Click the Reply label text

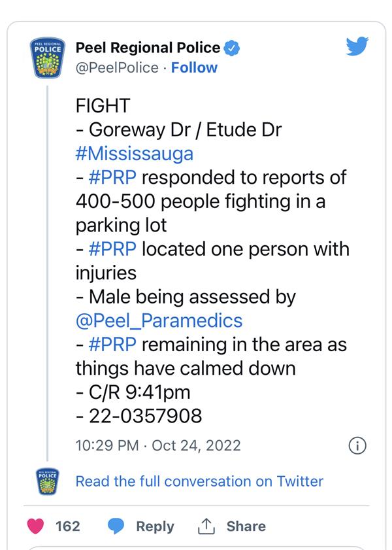[155, 526]
